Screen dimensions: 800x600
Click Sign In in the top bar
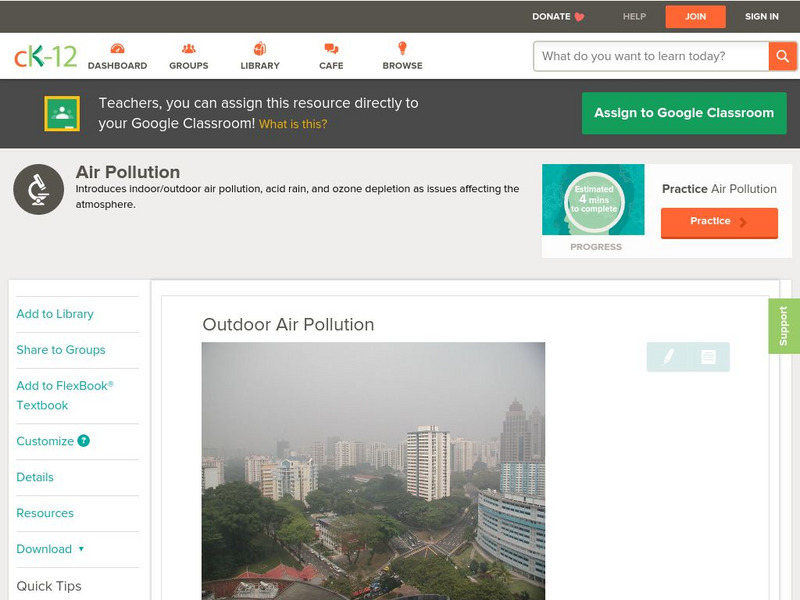761,17
